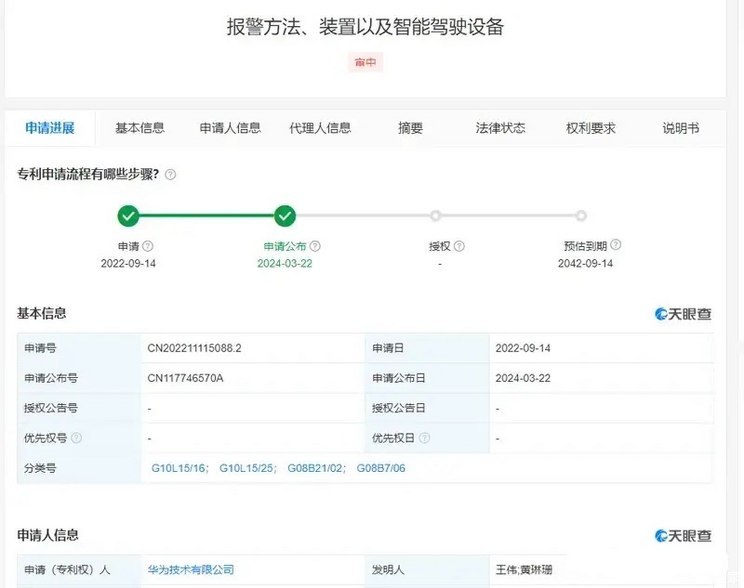The height and width of the screenshot is (588, 744).
Task: Click the grey 预估到期 timeline marker
Action: pyautogui.click(x=581, y=216)
